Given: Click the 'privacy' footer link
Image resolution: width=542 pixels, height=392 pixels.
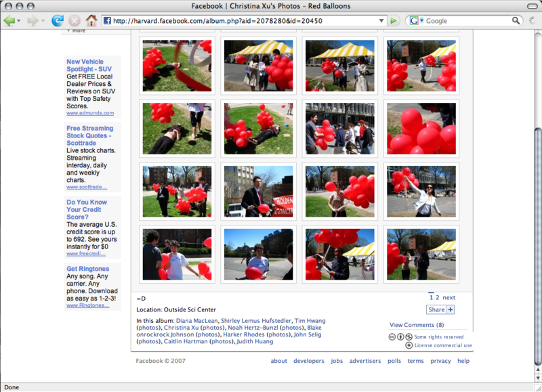Looking at the screenshot, I should 440,361.
